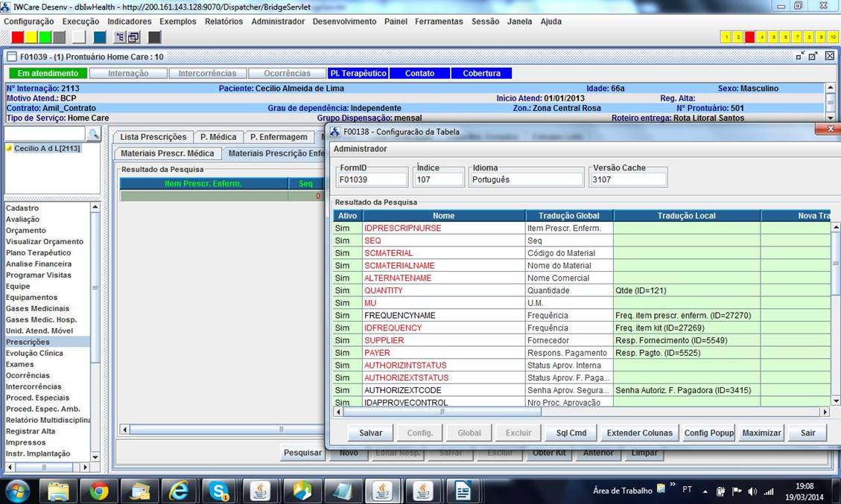841x504 pixels.
Task: Switch to the P. Médica tab
Action: click(218, 137)
